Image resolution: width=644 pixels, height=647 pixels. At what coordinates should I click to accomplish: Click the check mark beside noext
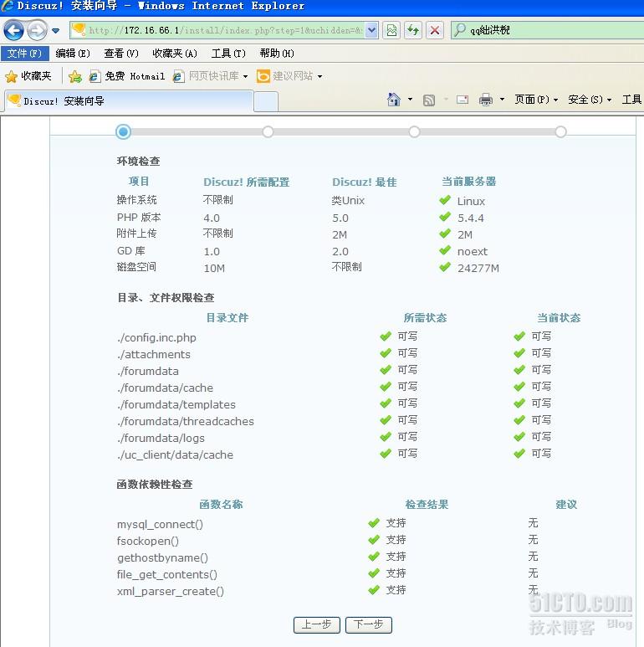click(445, 250)
